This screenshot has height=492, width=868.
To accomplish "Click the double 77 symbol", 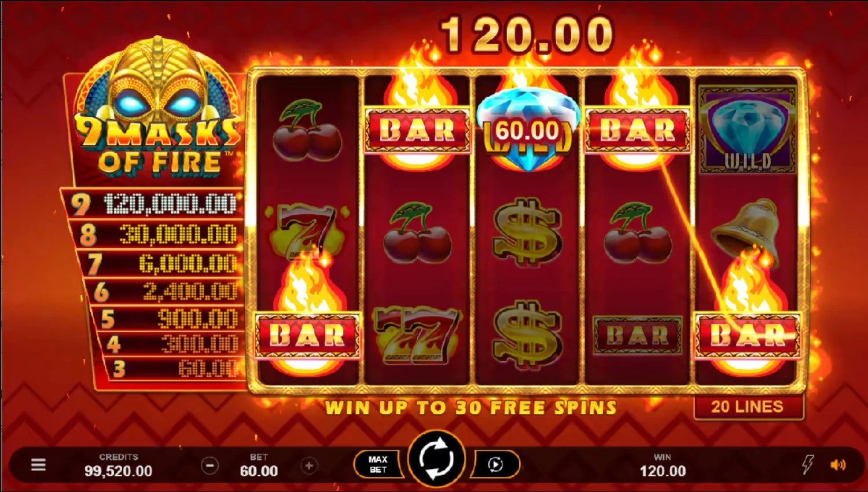I will [x=417, y=335].
